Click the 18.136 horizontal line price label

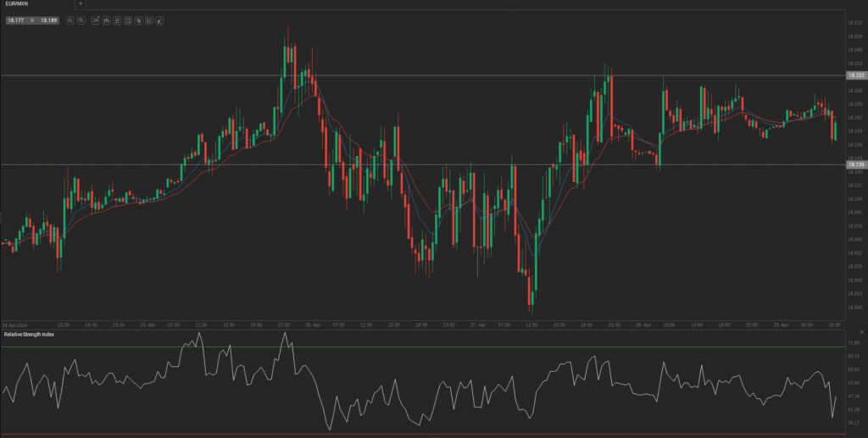click(854, 164)
